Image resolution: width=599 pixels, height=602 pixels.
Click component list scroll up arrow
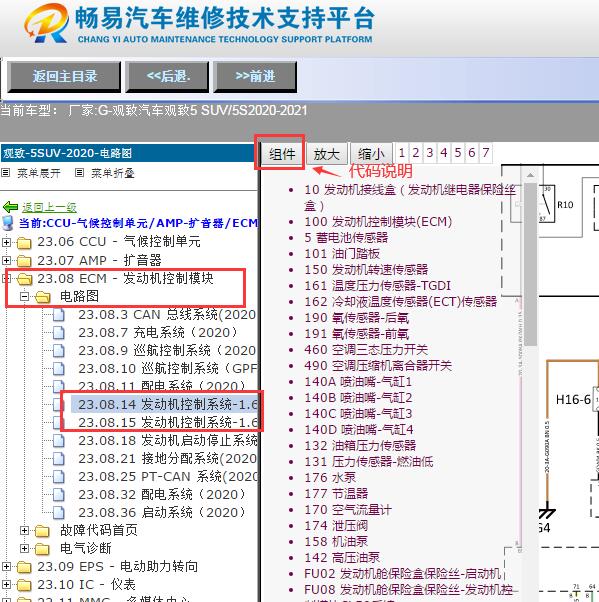coord(530,175)
